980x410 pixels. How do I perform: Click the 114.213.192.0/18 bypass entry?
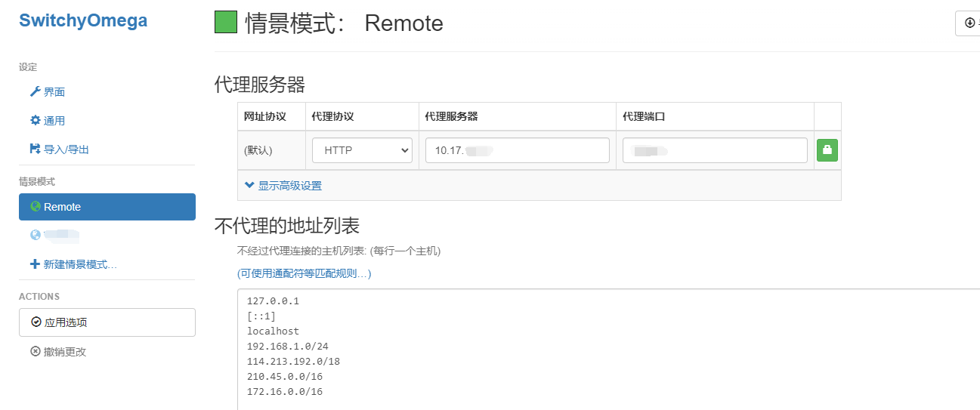point(293,361)
